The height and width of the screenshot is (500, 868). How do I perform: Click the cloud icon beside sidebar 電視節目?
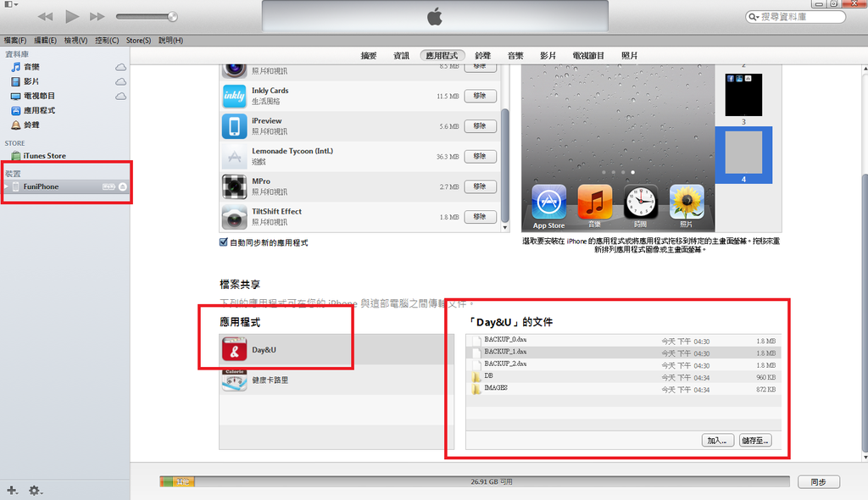[x=120, y=96]
